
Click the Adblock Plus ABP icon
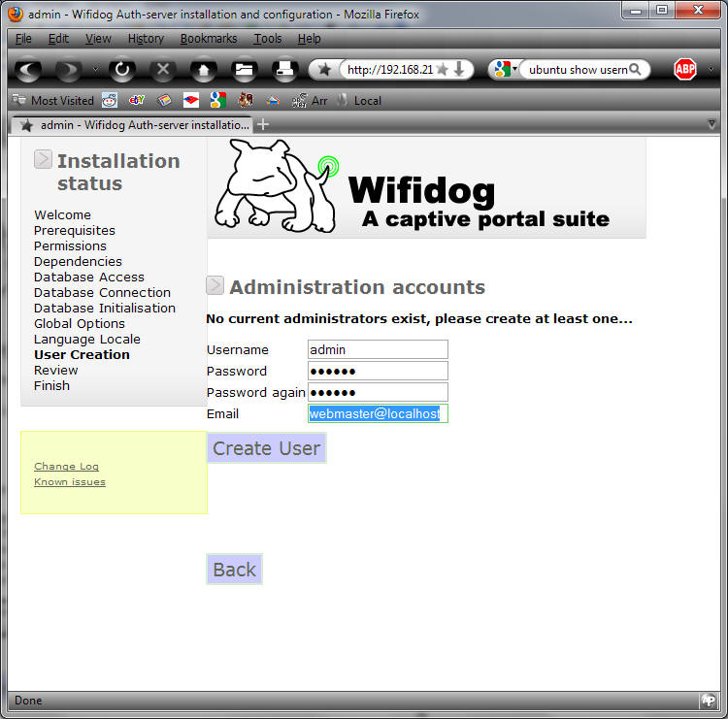685,70
